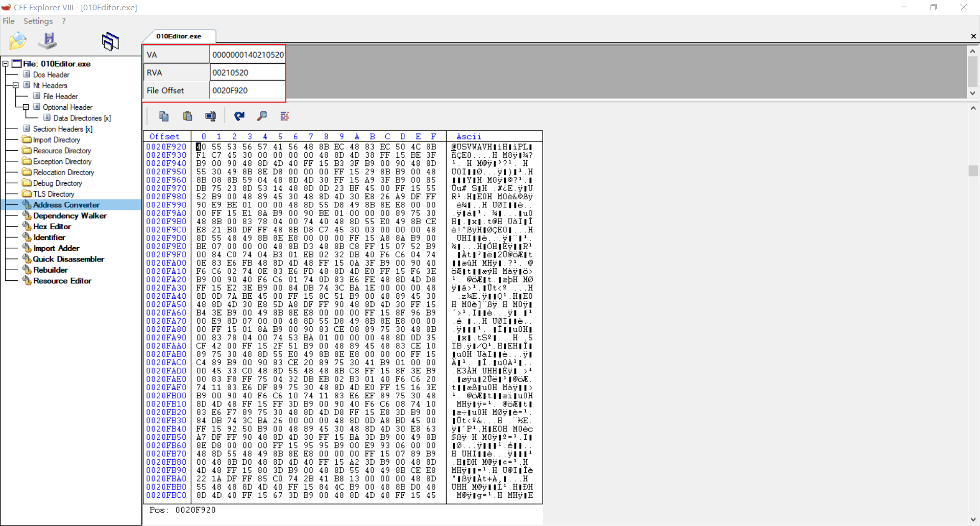Click the offset label 0020F930
The image size is (980, 526).
click(166, 155)
